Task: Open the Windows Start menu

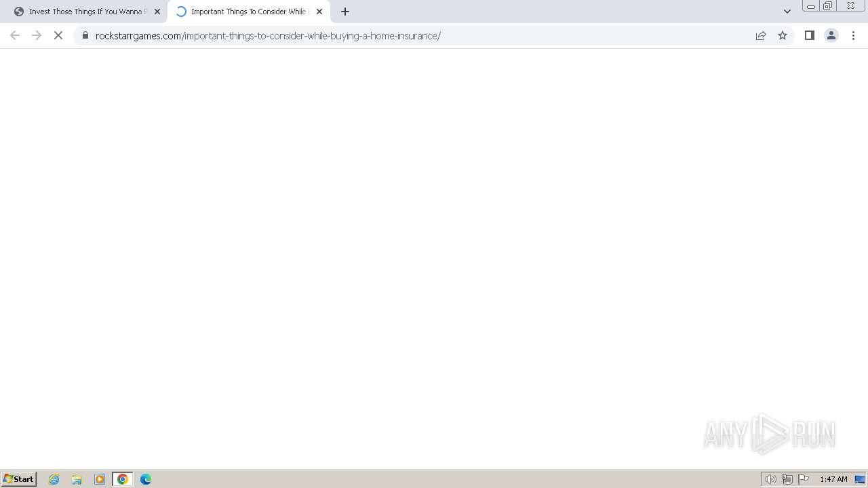Action: (x=19, y=479)
